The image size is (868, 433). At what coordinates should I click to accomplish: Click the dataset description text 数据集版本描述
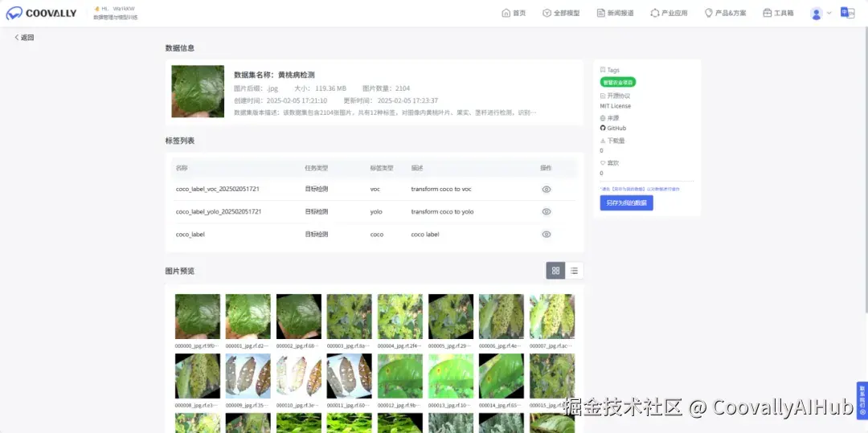coord(385,112)
